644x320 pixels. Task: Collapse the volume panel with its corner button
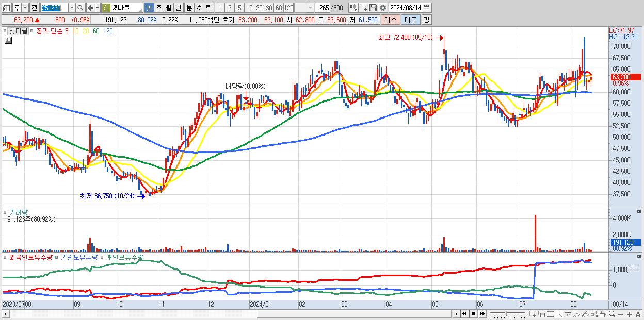[640, 212]
